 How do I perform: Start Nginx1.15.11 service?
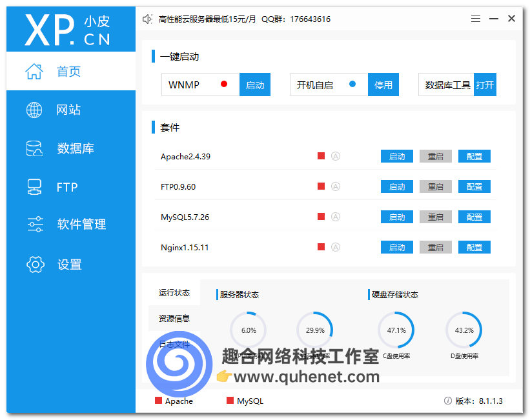397,247
